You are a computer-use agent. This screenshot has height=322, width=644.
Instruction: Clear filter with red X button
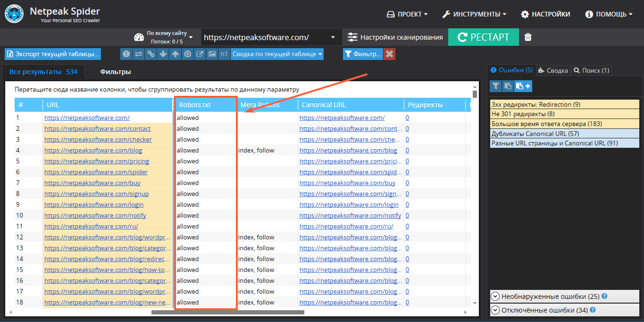[x=390, y=54]
